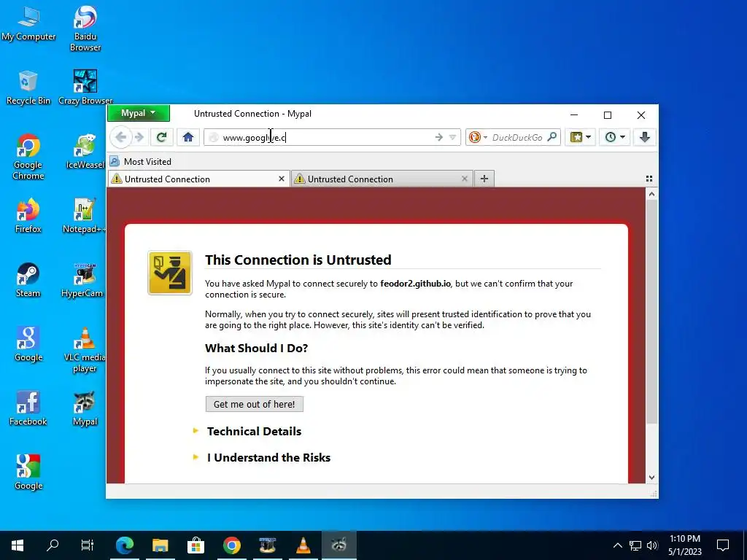
Task: Go forward with the forward arrow button
Action: coord(139,137)
